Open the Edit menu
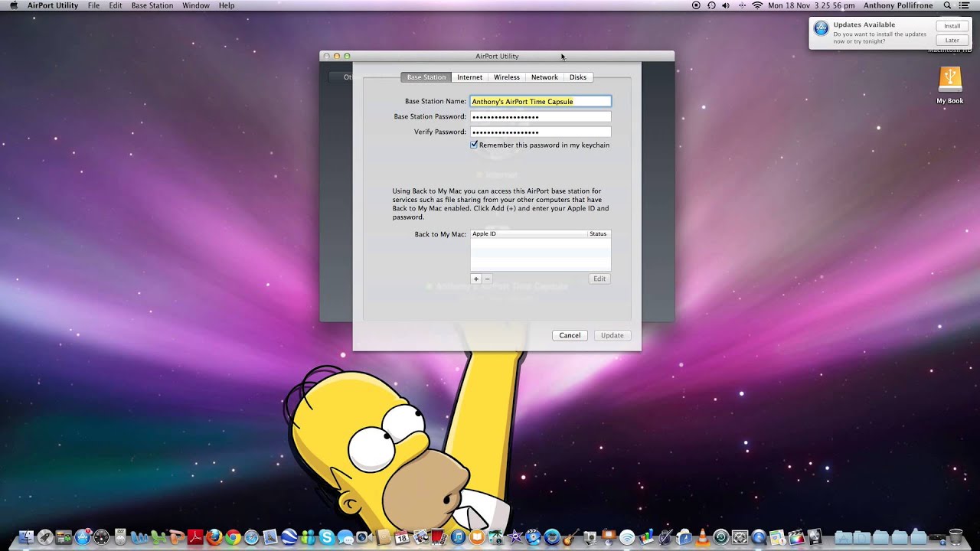 (115, 5)
